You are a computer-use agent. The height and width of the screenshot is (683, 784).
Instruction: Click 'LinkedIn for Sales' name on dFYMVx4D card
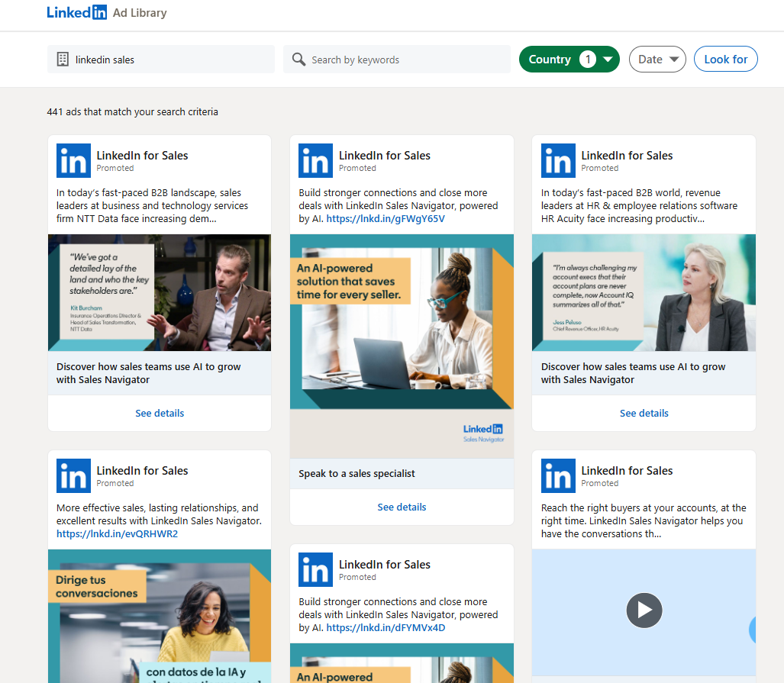[x=385, y=565]
